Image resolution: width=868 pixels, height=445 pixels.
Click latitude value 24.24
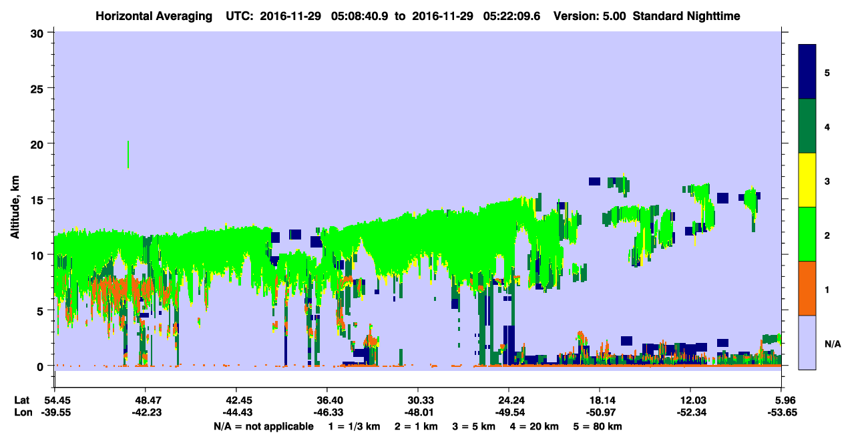pos(509,400)
